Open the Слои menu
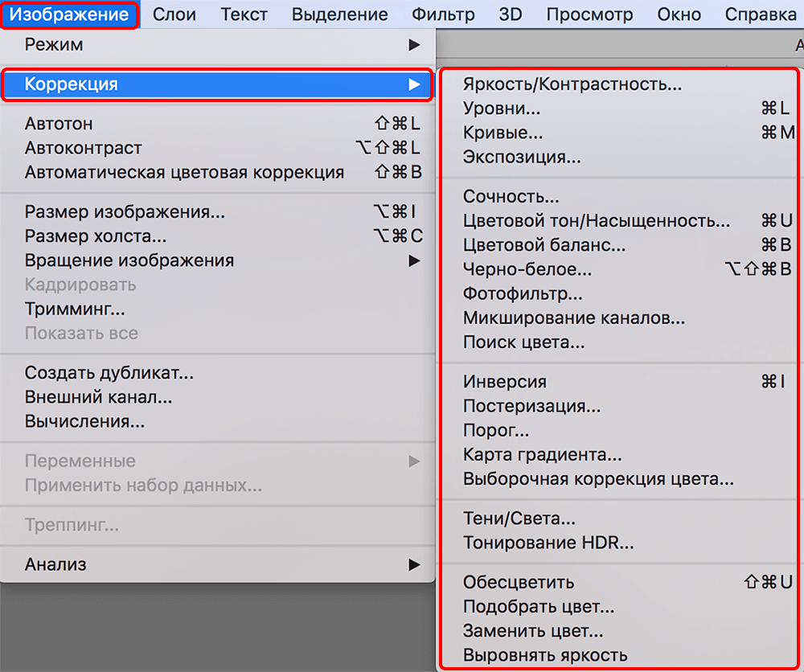The image size is (804, 672). (174, 14)
